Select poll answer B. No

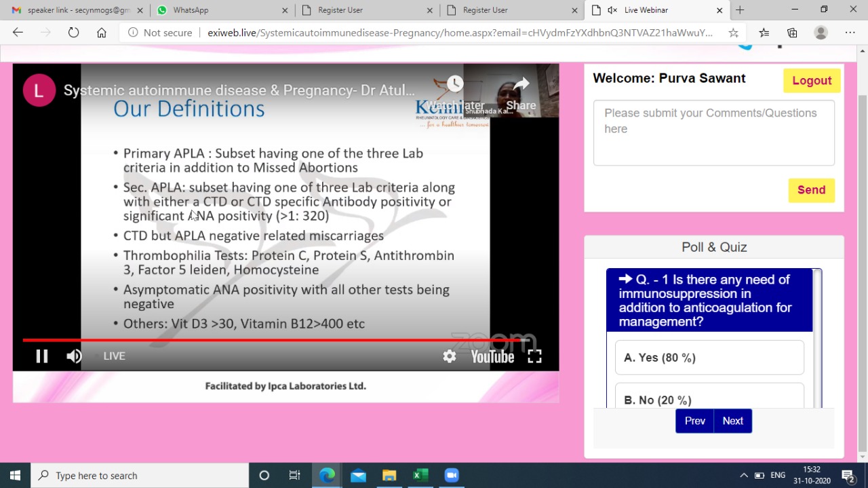[709, 399]
